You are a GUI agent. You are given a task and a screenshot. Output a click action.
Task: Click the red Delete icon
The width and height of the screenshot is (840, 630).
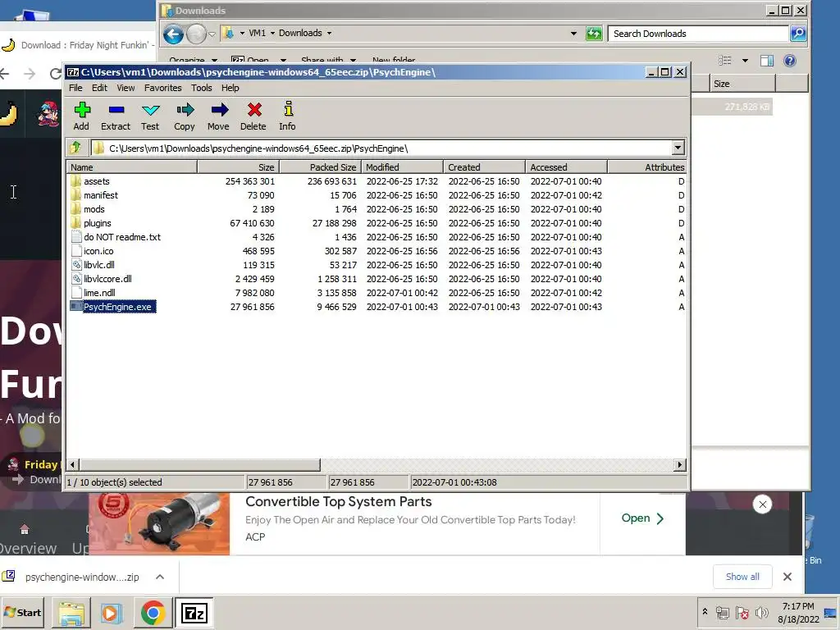253,116
